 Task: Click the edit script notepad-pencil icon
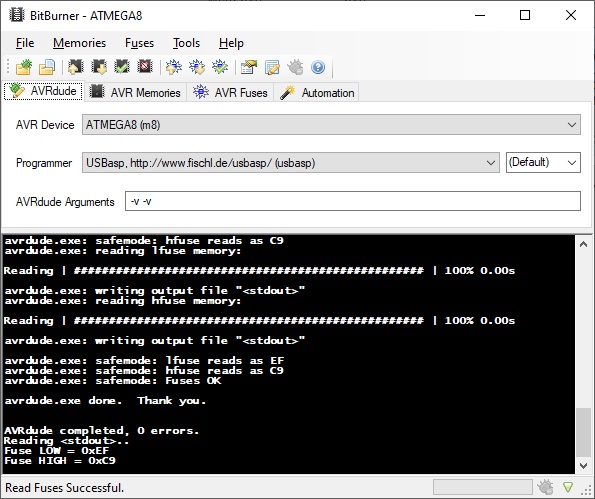pos(272,68)
